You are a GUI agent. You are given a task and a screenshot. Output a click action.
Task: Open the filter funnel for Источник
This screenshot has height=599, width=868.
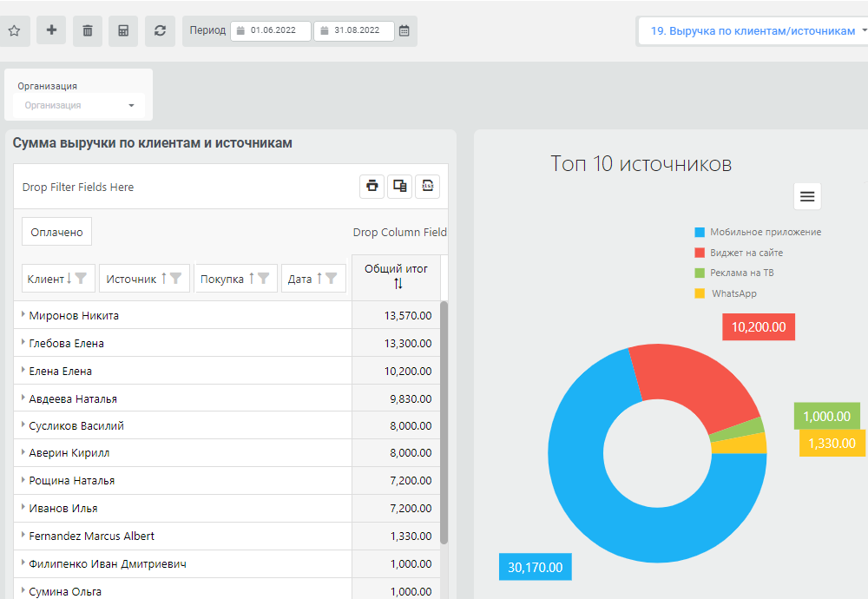(x=175, y=279)
